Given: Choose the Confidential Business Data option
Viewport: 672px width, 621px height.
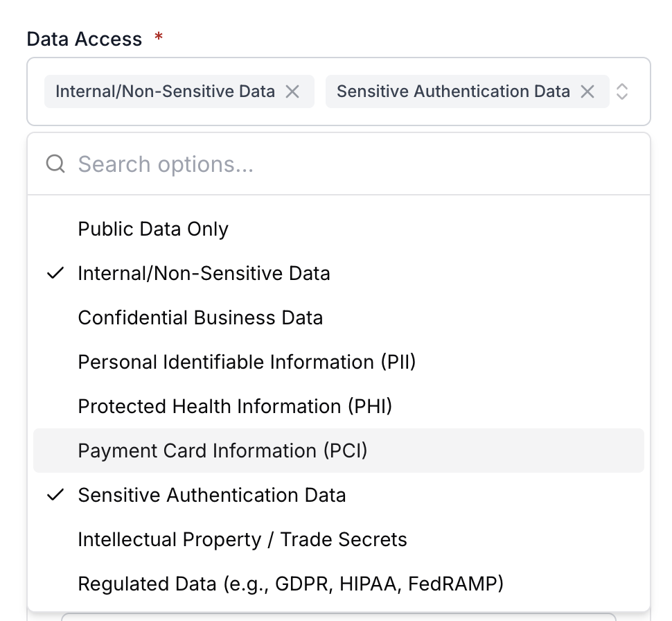Looking at the screenshot, I should tap(339, 317).
